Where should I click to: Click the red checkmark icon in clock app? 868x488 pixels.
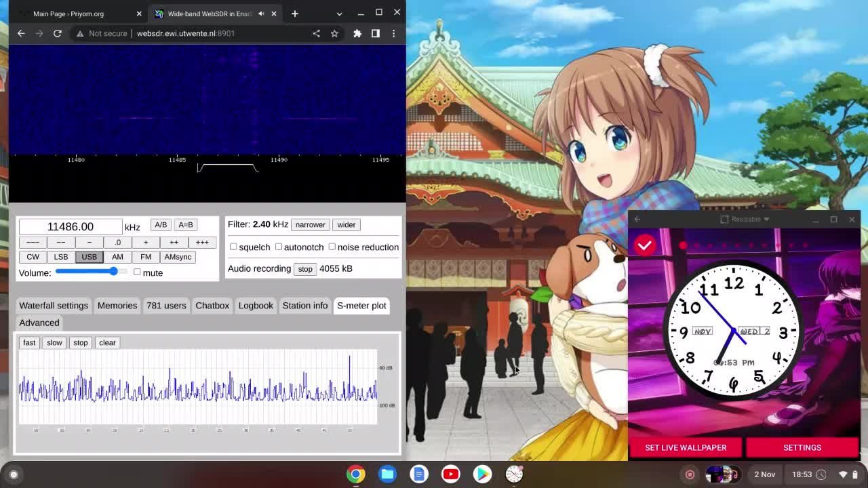pos(645,245)
